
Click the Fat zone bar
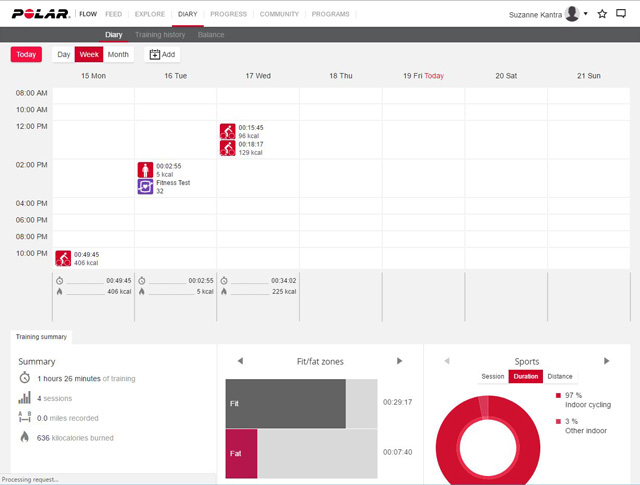point(241,453)
